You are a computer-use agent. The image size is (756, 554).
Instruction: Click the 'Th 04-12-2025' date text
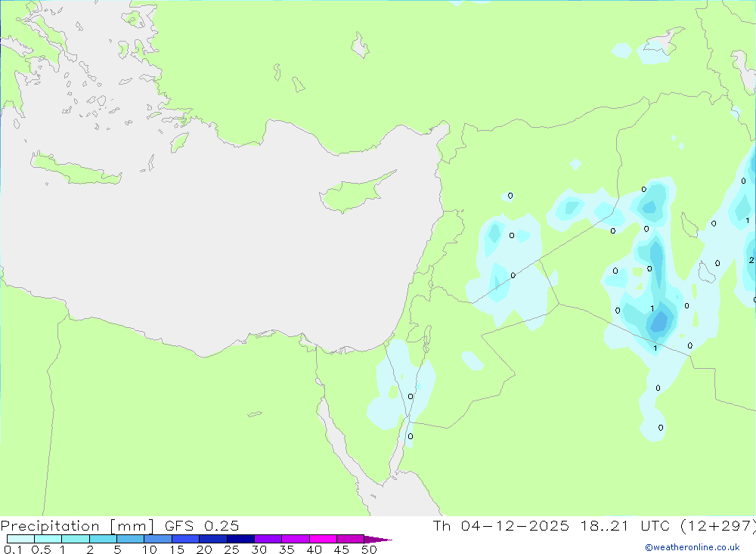pos(501,525)
